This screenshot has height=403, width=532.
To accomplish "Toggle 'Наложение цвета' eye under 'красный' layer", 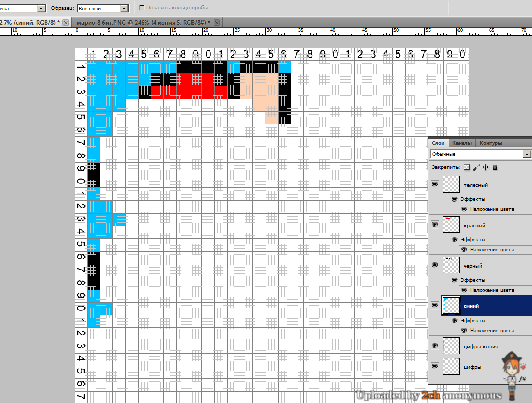I will click(464, 249).
